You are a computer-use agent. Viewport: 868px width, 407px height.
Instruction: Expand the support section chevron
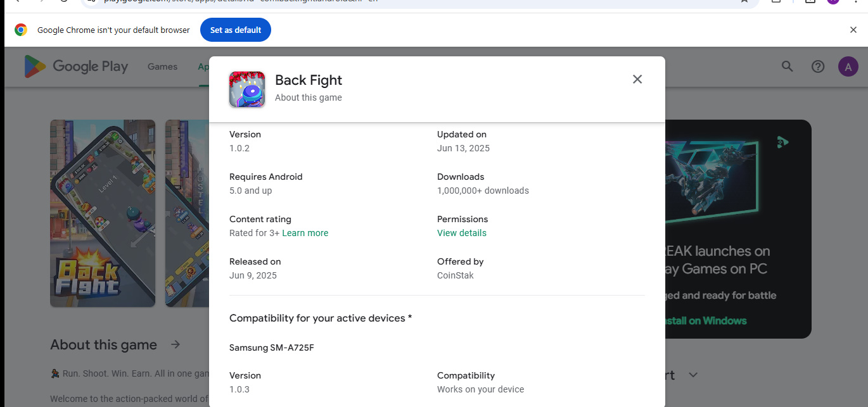[693, 375]
